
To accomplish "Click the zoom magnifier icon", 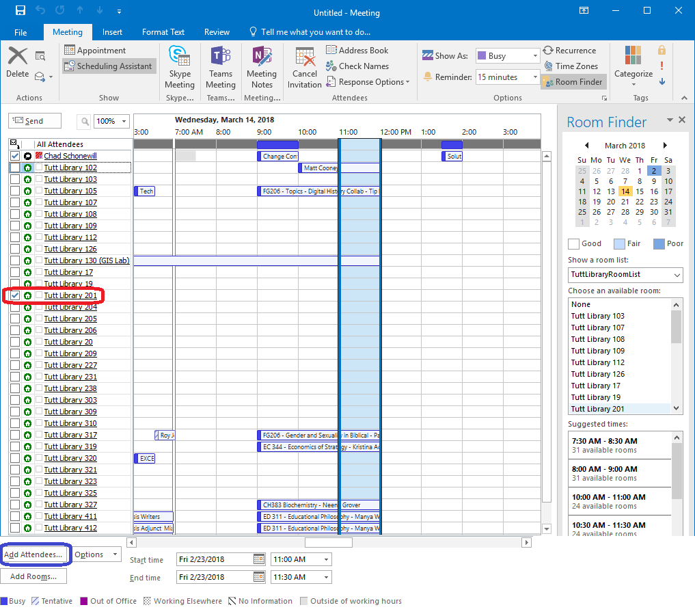I will pos(84,121).
